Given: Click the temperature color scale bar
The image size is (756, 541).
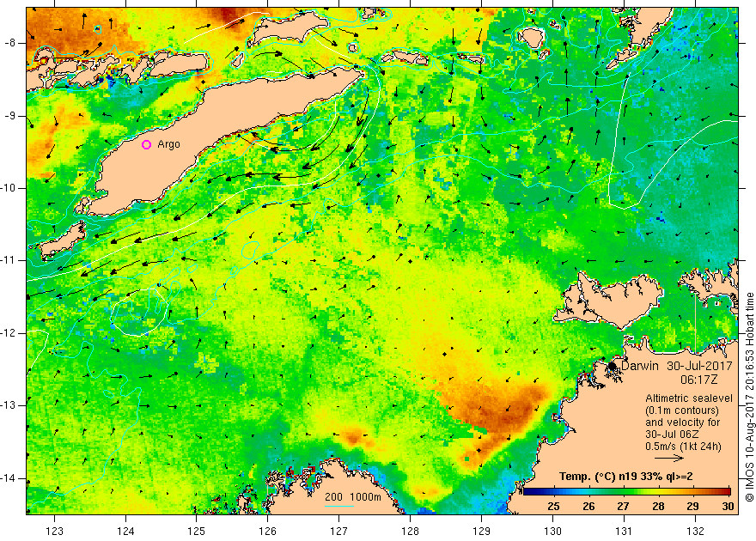Looking at the screenshot, I should (x=627, y=492).
